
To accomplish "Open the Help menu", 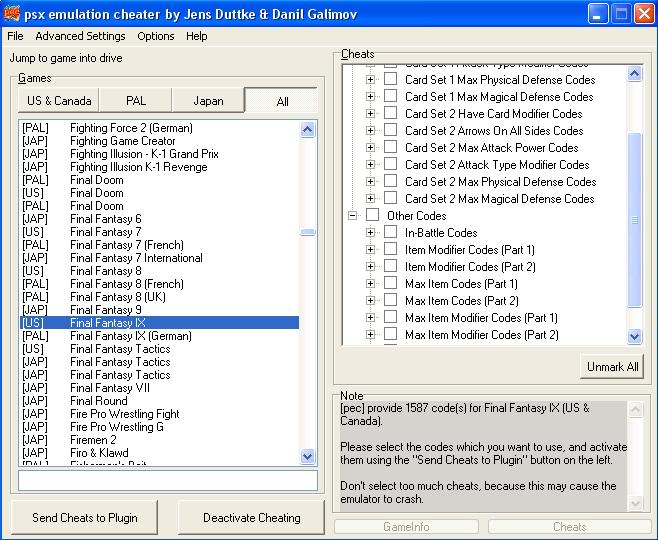I will tap(196, 36).
